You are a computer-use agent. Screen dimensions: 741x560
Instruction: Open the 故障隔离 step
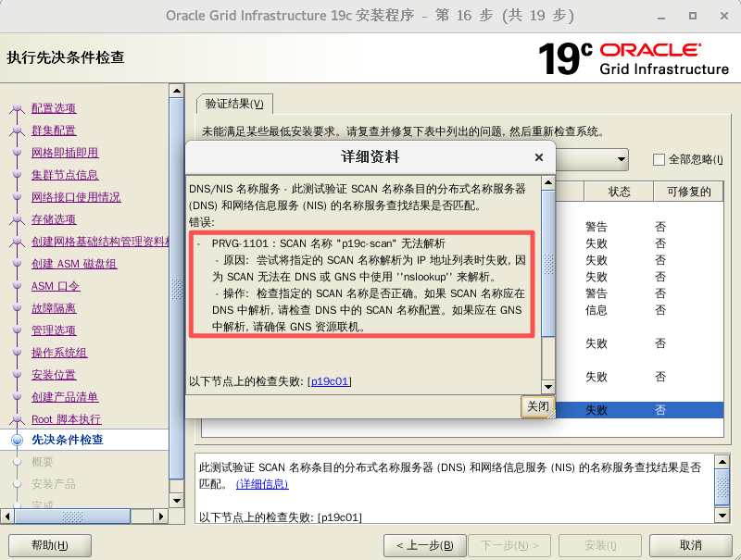54,308
